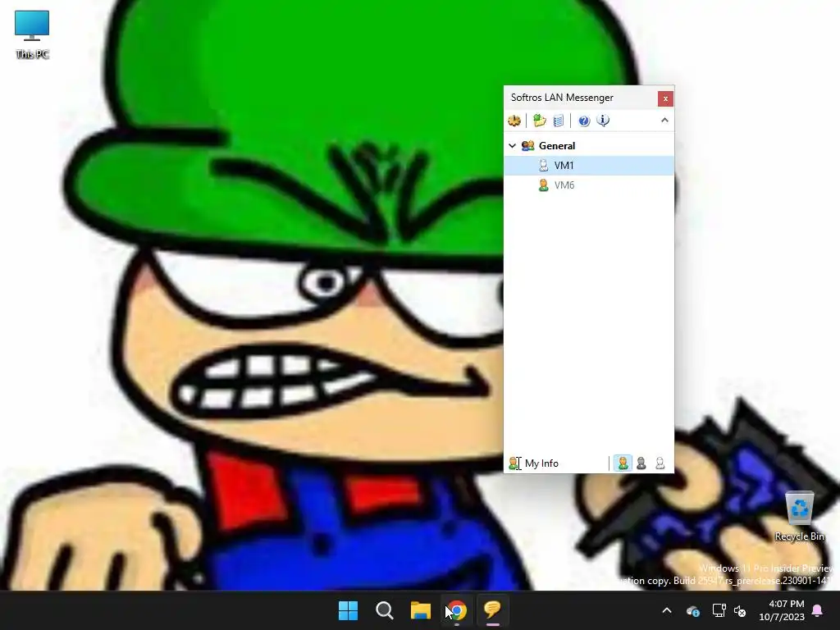Click the Softros LAN Messenger taskbar icon
The height and width of the screenshot is (630, 840).
493,610
